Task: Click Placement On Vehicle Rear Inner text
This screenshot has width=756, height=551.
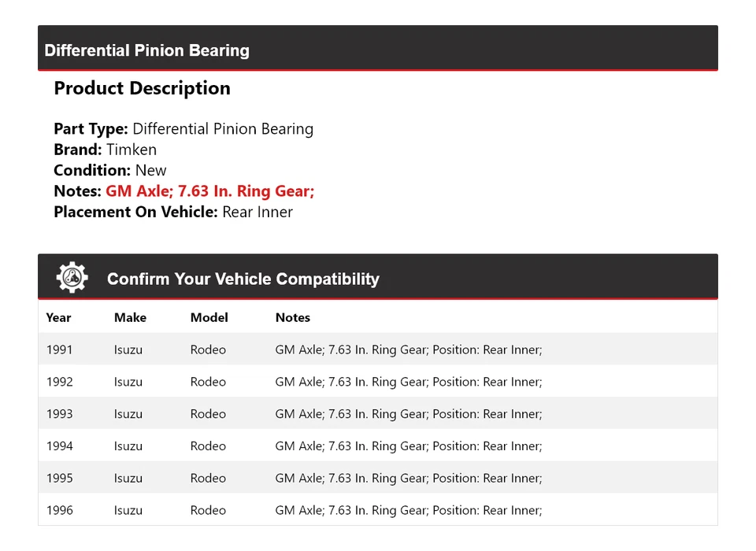Action: coord(172,212)
